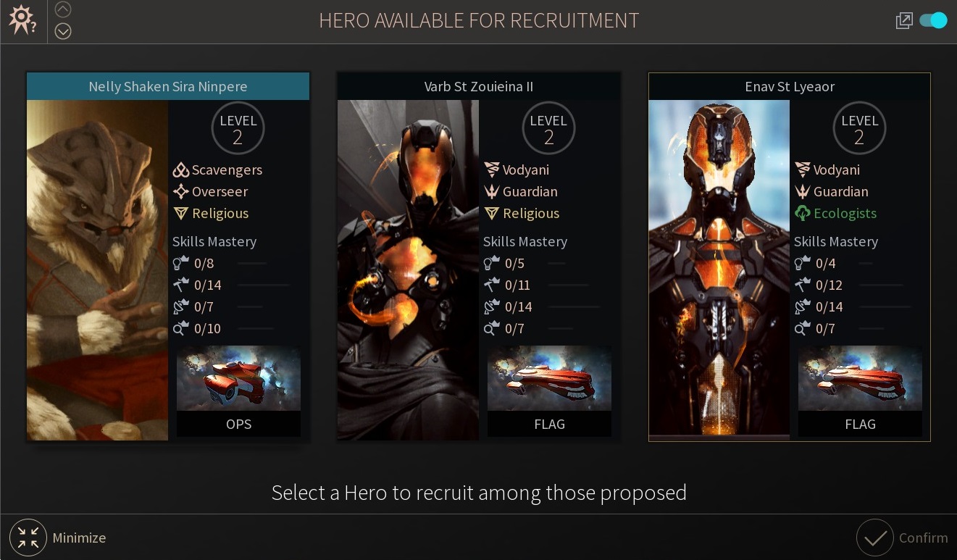Image resolution: width=957 pixels, height=560 pixels.
Task: Click the Overseer class icon
Action: coord(180,192)
